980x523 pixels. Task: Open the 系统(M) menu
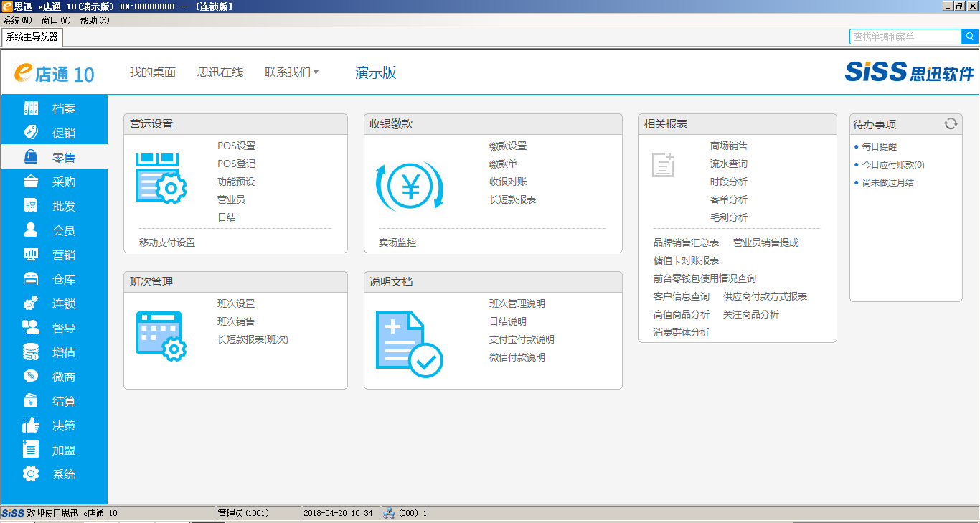tap(17, 20)
